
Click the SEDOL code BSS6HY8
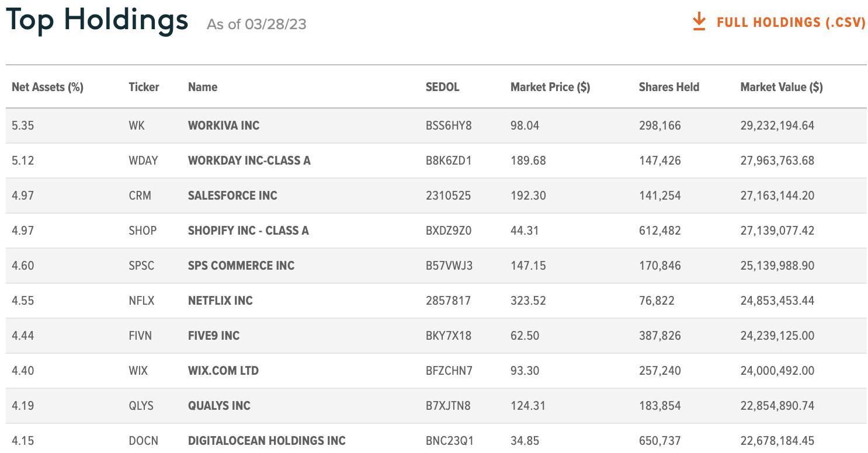pos(449,126)
